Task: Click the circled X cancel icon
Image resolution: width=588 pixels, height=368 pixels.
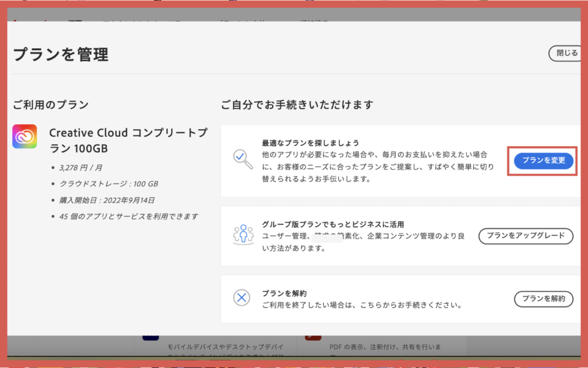Action: (x=242, y=298)
